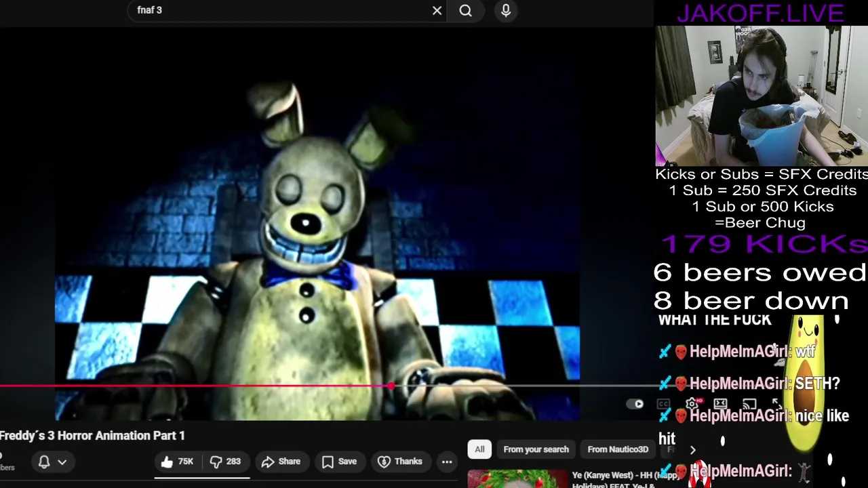Click the '8 beer down' overlay text
868x488 pixels.
751,301
